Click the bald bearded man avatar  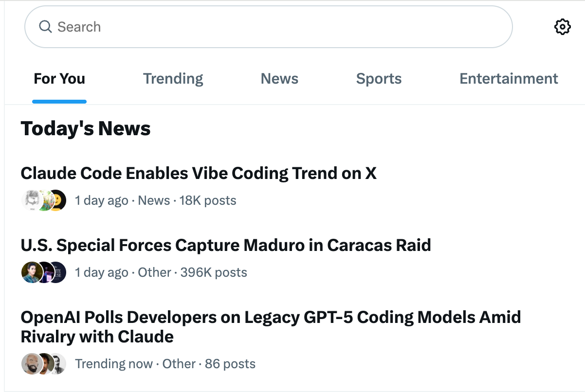click(x=30, y=364)
